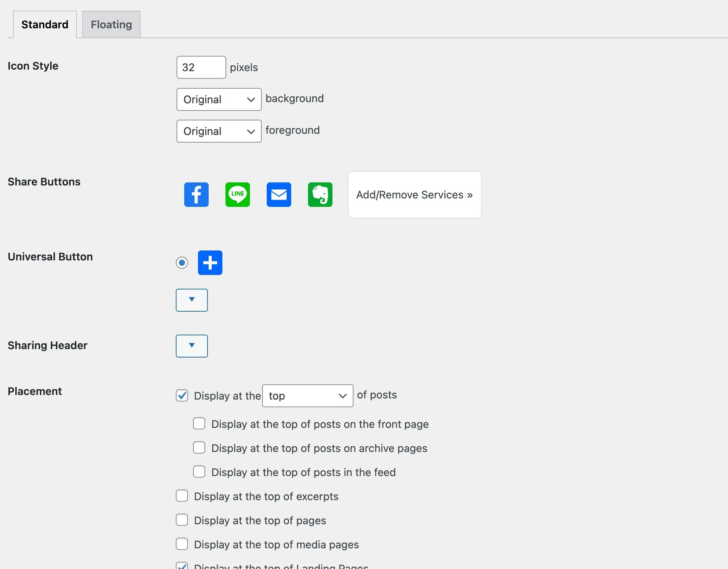Enable display in the feed
This screenshot has width=728, height=569.
pos(199,472)
